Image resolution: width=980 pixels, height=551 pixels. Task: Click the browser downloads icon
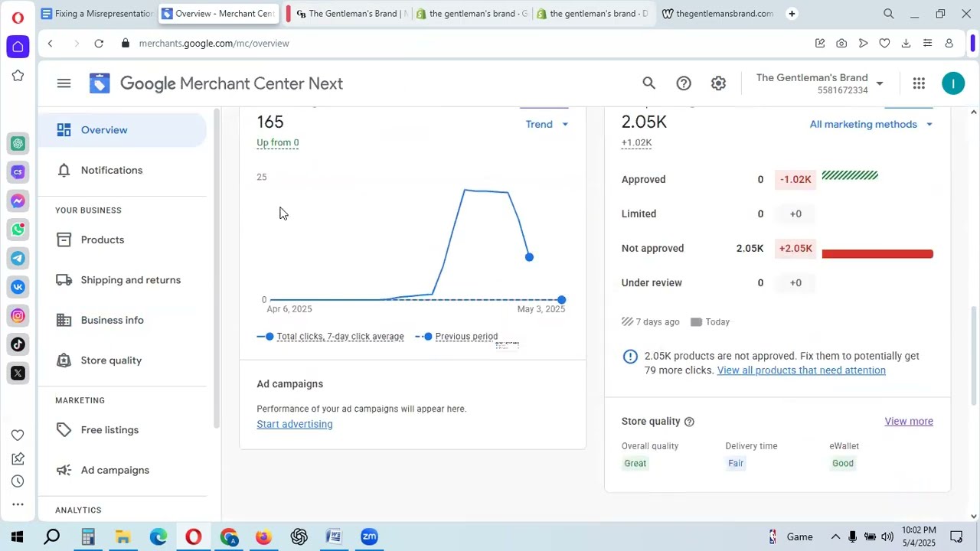[906, 44]
